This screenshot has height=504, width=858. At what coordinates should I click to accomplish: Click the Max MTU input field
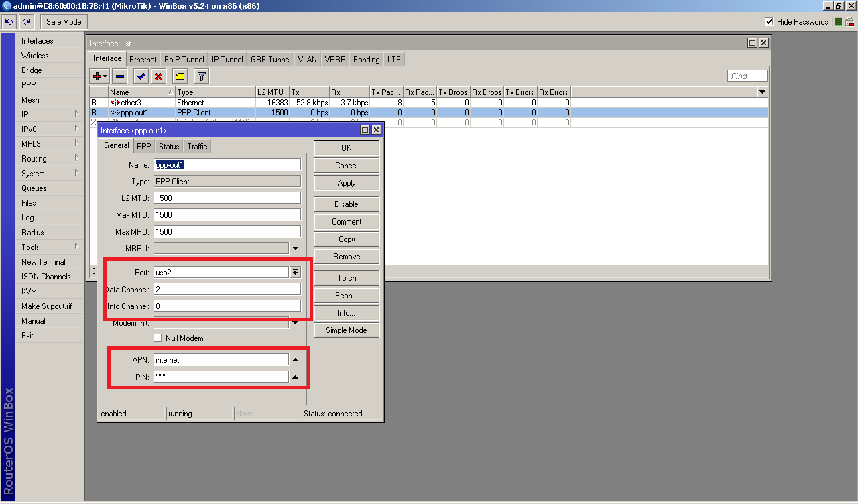click(x=227, y=215)
